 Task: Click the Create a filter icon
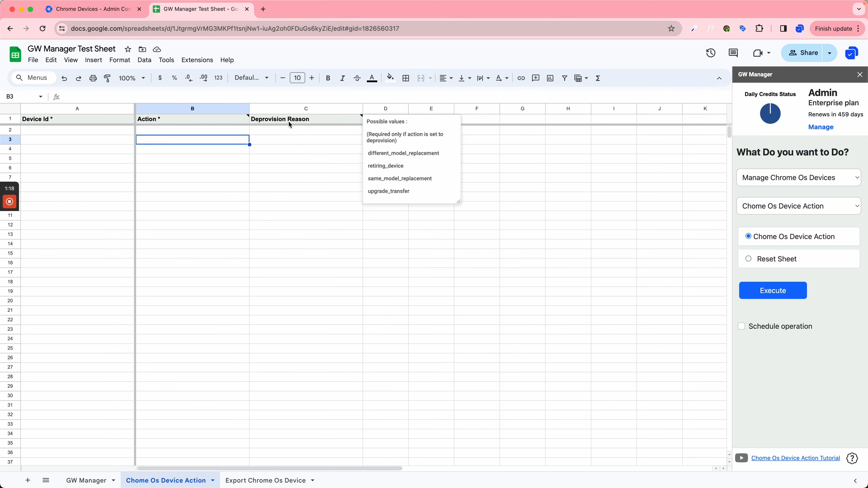tap(565, 78)
